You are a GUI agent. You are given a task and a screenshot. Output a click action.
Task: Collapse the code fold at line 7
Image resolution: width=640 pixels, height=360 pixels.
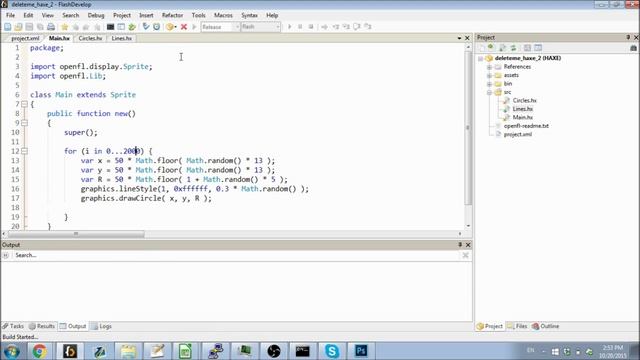24,104
